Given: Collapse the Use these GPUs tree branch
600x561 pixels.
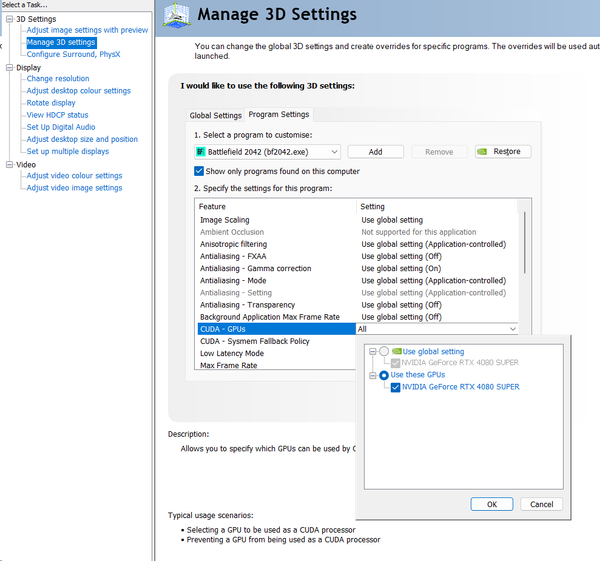Looking at the screenshot, I should coord(373,375).
